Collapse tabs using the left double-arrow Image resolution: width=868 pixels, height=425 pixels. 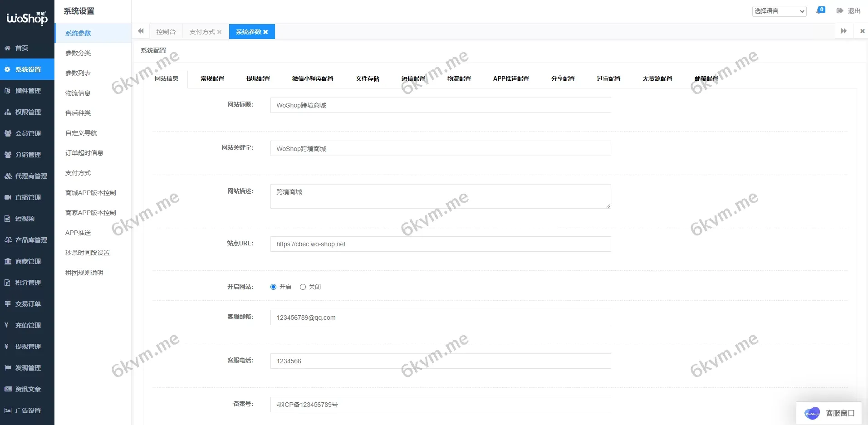pos(141,31)
